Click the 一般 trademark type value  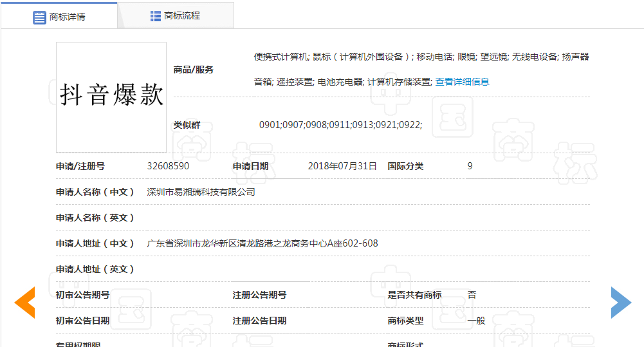(477, 321)
